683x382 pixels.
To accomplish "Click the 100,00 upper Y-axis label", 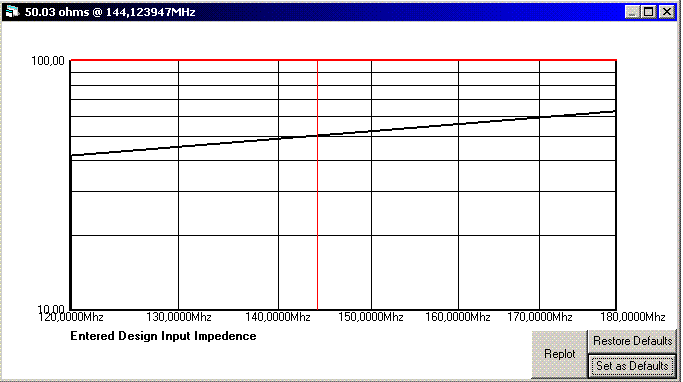I will tap(47, 61).
